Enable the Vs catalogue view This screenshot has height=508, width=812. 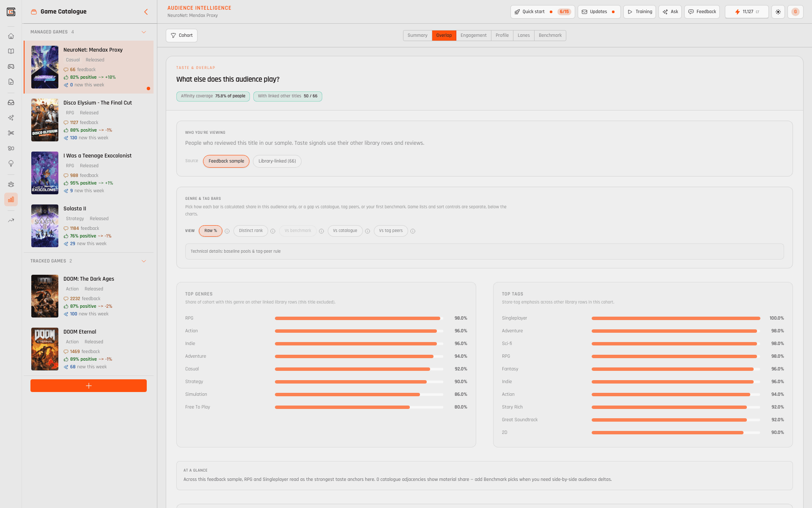click(x=345, y=231)
